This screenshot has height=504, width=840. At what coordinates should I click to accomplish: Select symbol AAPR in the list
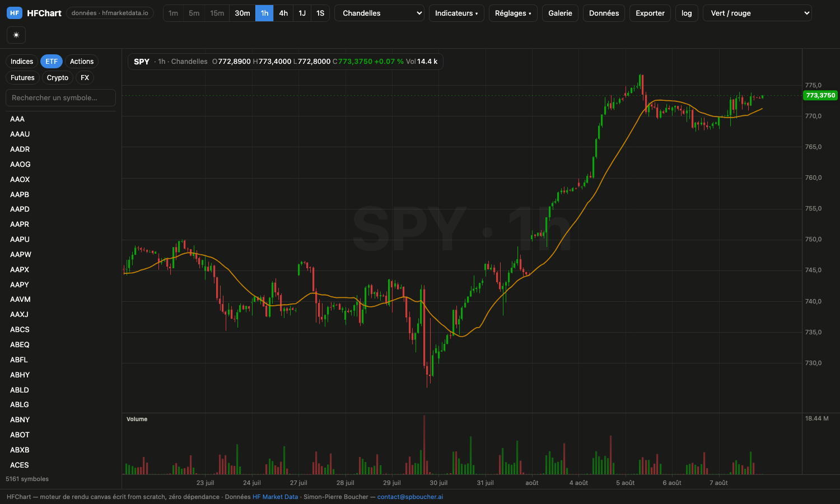pos(60,224)
